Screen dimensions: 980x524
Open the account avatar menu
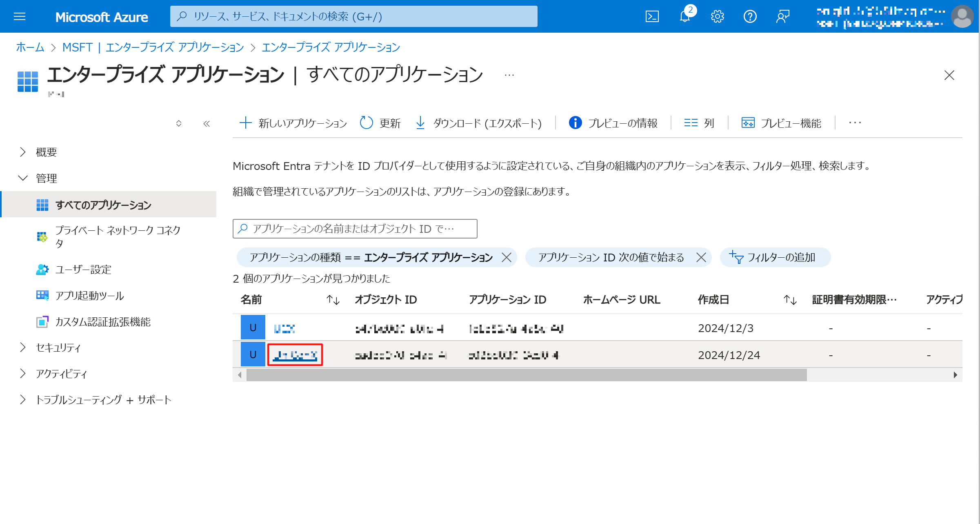coord(962,16)
